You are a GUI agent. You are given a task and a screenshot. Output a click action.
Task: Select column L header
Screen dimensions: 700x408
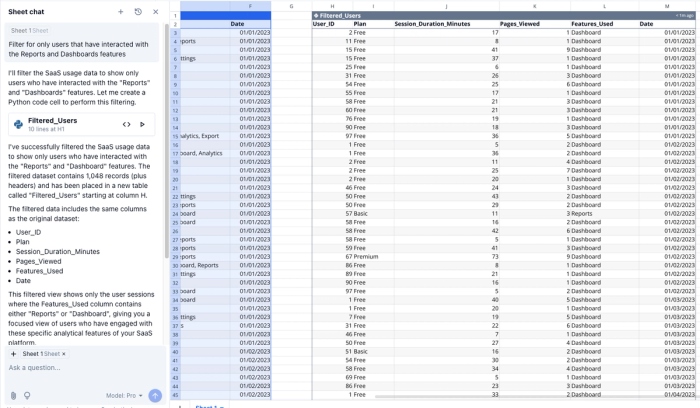[x=604, y=6]
